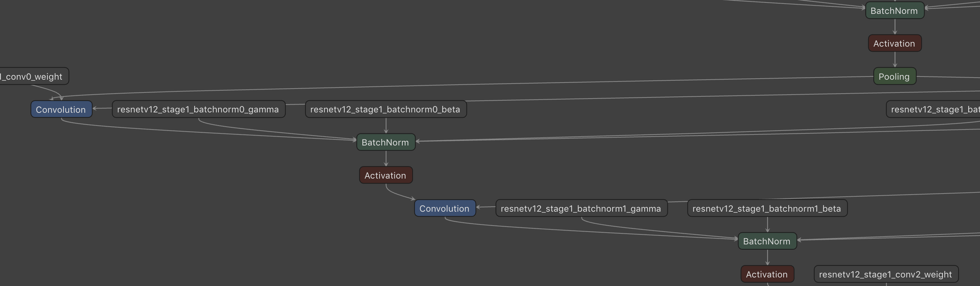Click the Activation node below batchnorm0 BatchNorm
The image size is (980, 286).
click(385, 175)
